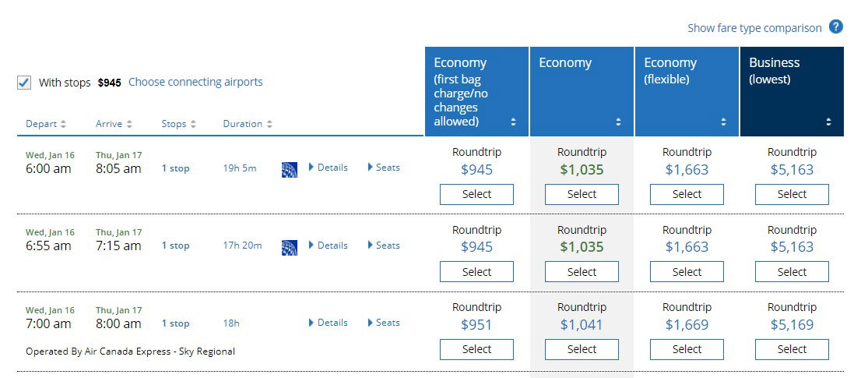Sort by Economy (flexible) column header
This screenshot has height=378, width=868.
pyautogui.click(x=687, y=91)
